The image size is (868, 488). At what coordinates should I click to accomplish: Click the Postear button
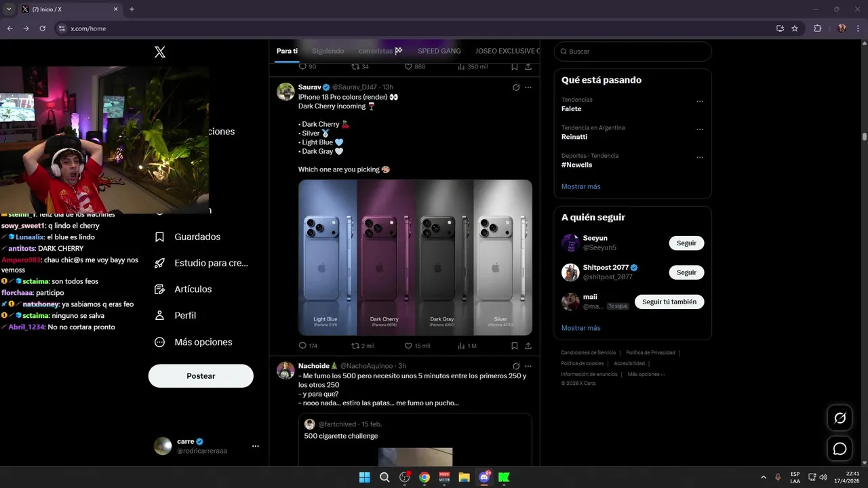(x=201, y=376)
